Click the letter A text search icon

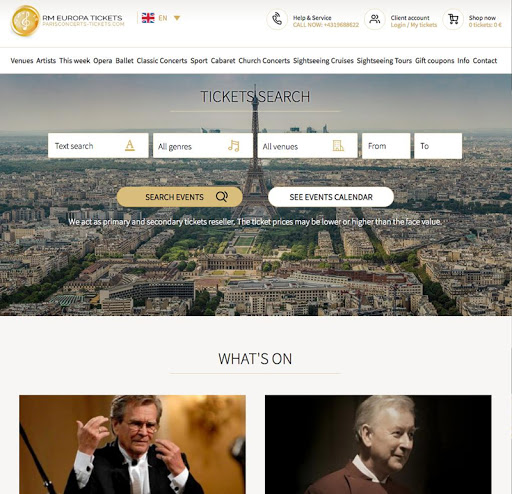(130, 146)
